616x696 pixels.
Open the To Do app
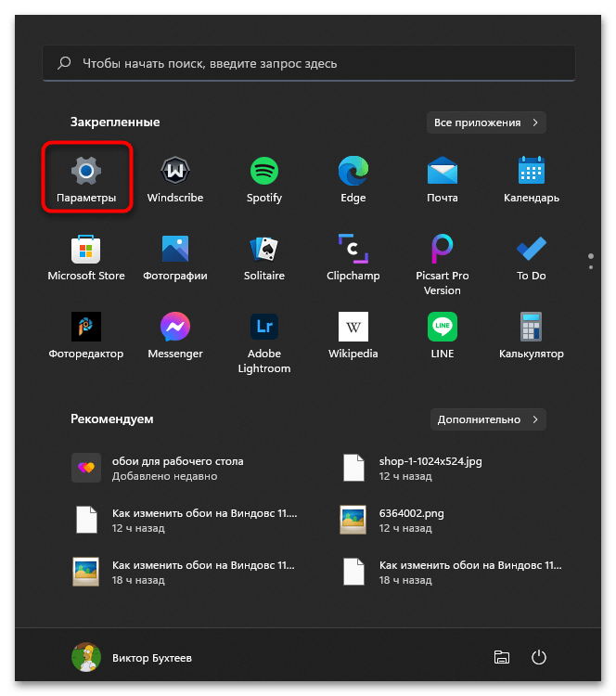[x=532, y=257]
